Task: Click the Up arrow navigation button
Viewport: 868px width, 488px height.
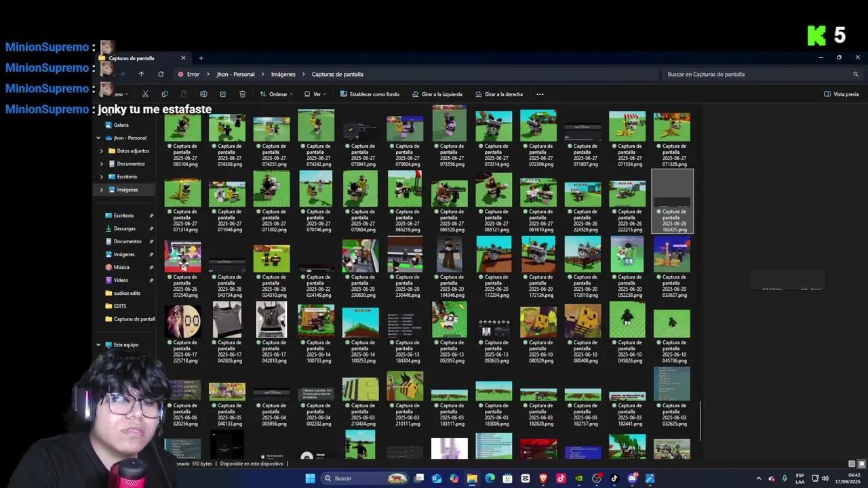Action: (x=141, y=74)
